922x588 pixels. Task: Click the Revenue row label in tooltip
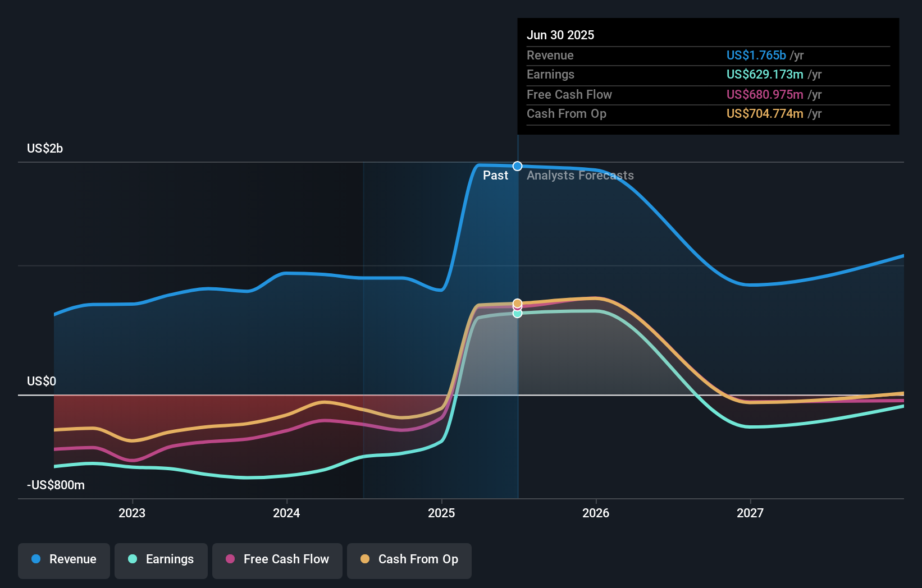point(550,55)
